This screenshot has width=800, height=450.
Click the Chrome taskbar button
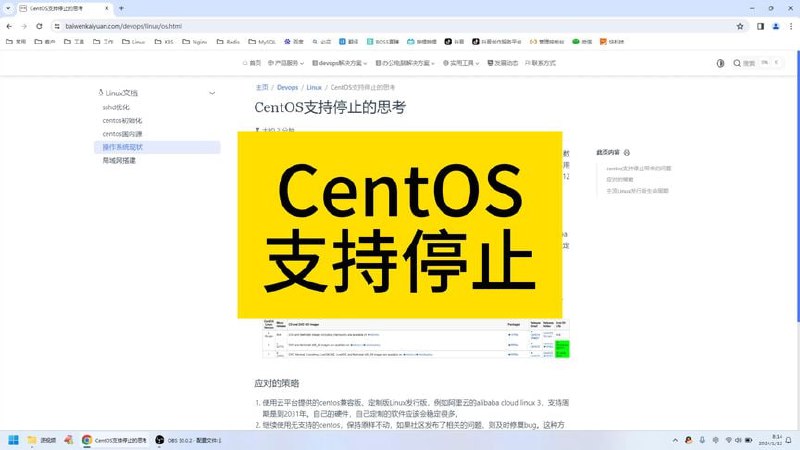coord(115,440)
